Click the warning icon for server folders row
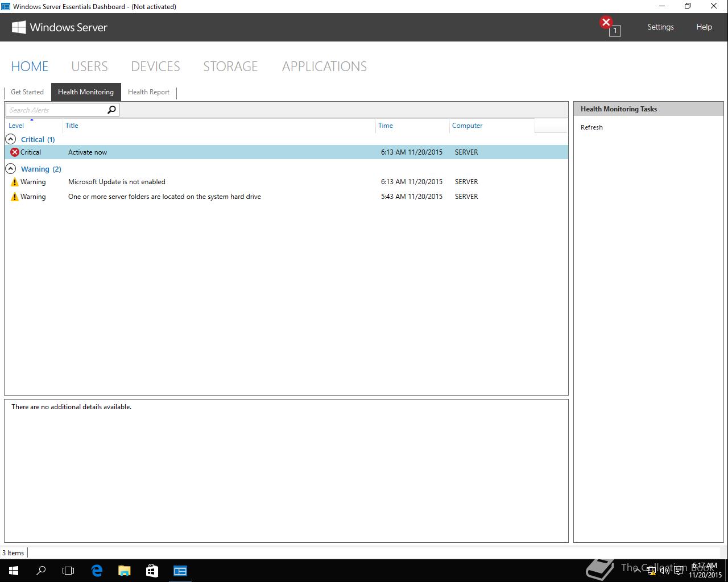Screen dimensions: 728x582 pos(15,197)
